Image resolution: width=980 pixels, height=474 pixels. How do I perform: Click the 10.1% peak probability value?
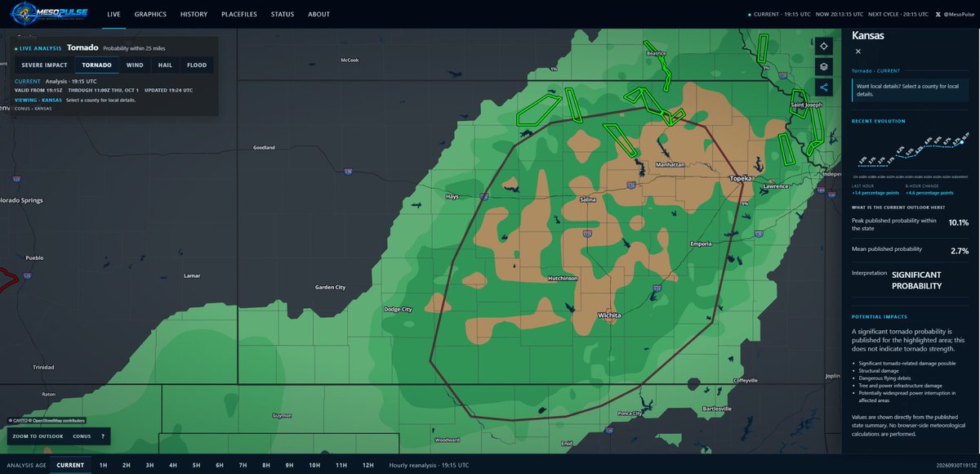click(x=958, y=222)
